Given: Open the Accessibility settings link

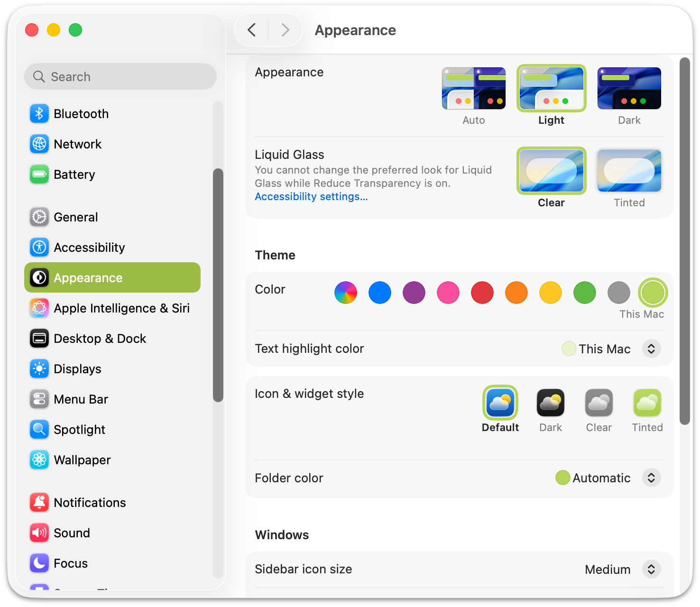Looking at the screenshot, I should pos(311,197).
